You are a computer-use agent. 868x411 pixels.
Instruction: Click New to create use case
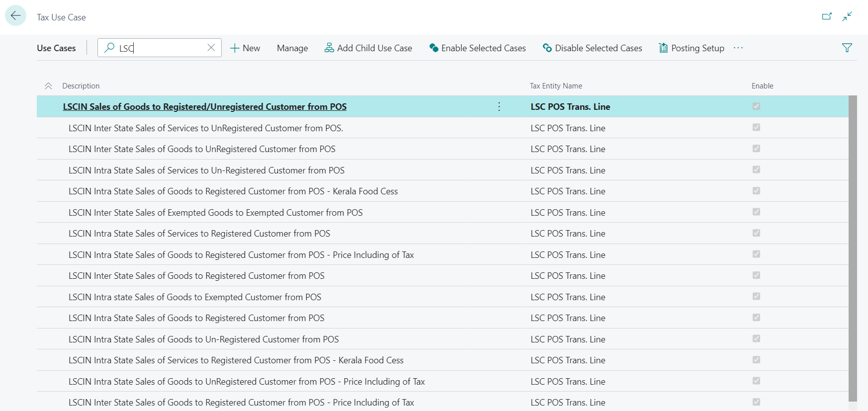coord(245,48)
